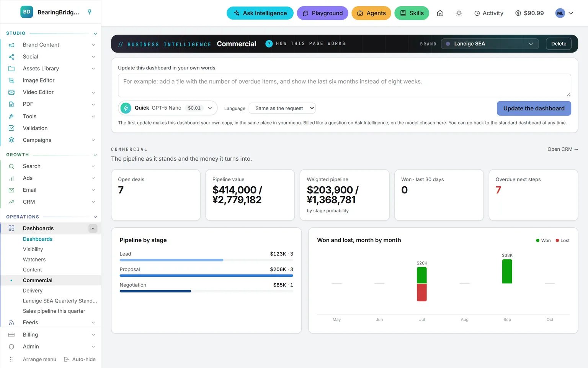Click the Proposal stage progress bar

[206, 276]
